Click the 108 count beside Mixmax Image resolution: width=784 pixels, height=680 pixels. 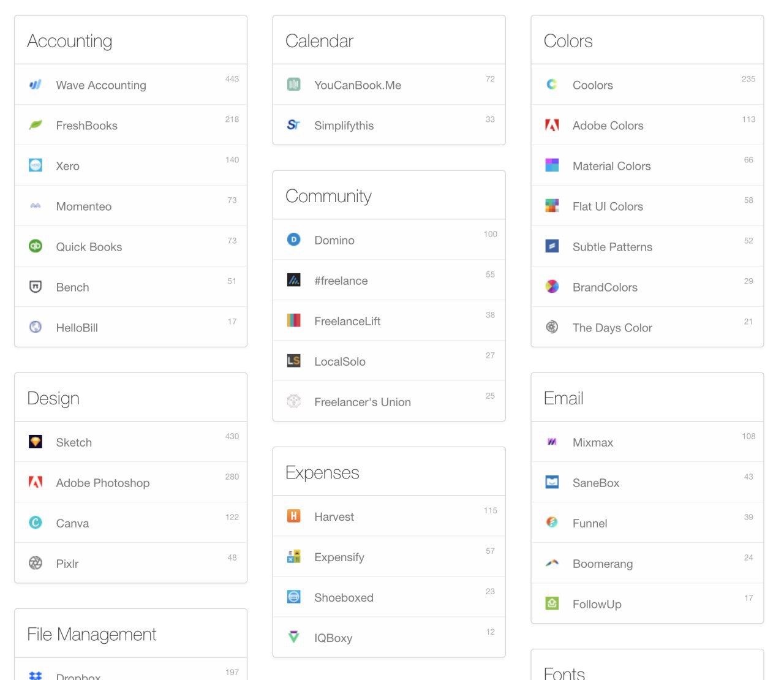coord(748,436)
